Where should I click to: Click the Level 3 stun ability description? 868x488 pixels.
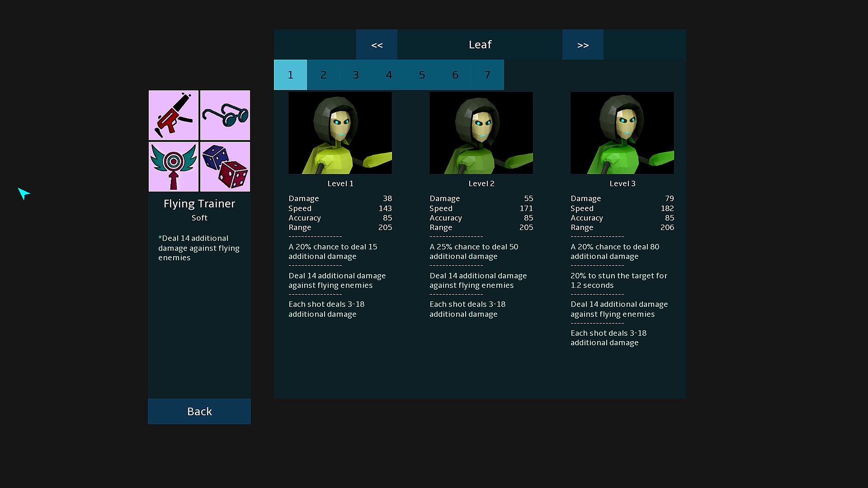pos(618,281)
